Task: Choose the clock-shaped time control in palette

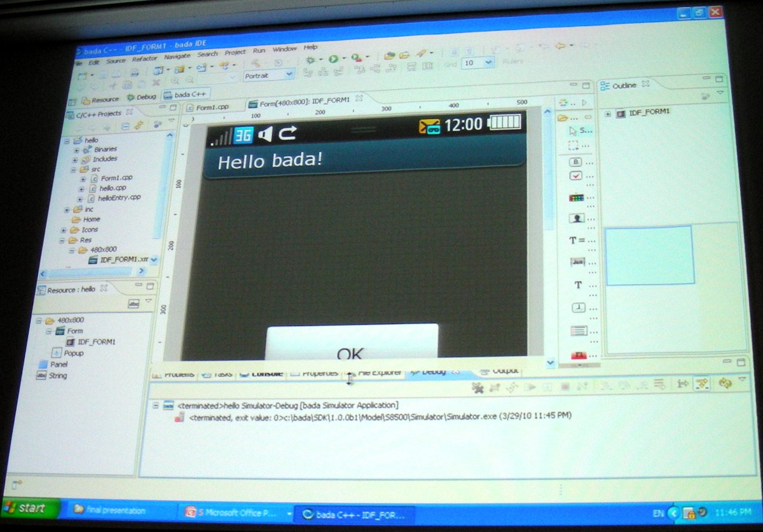Action: coord(579,308)
